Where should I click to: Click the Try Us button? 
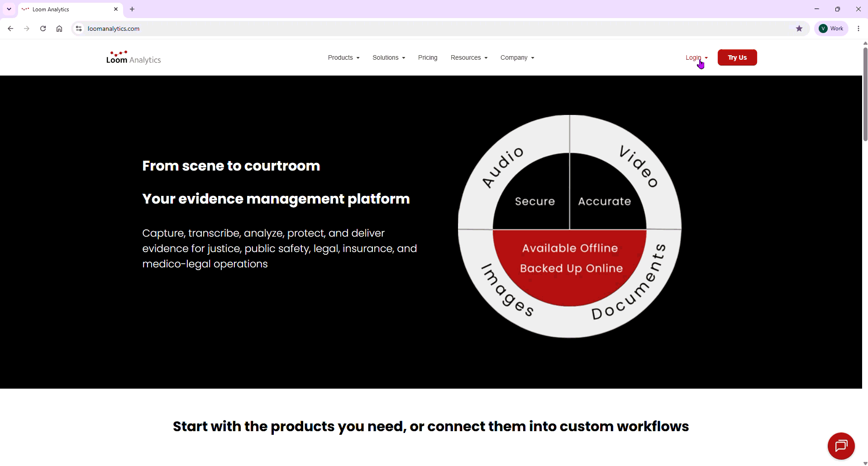pos(737,57)
